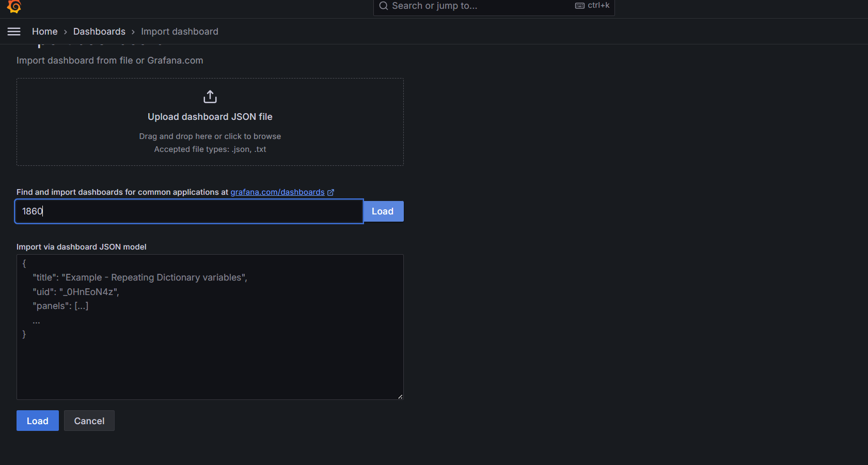Click the upload arrow icon

[210, 97]
